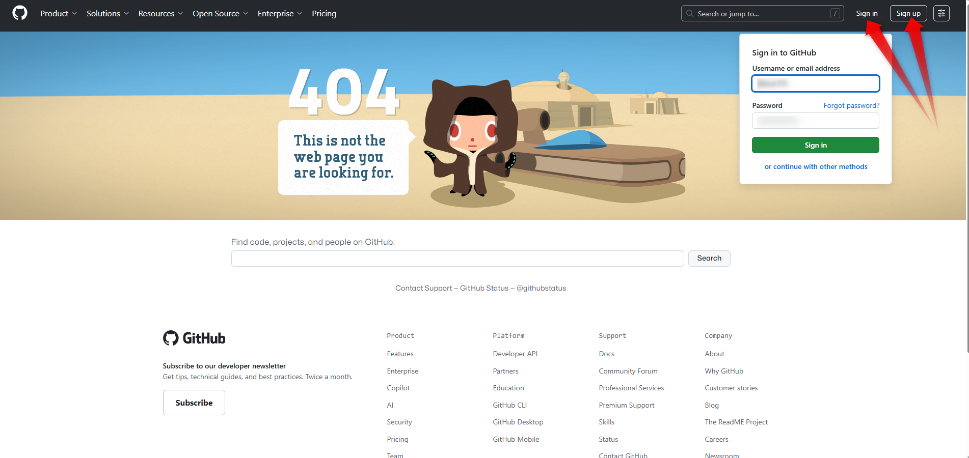Expand the Resources dropdown menu
The width and height of the screenshot is (969, 458).
pos(160,14)
